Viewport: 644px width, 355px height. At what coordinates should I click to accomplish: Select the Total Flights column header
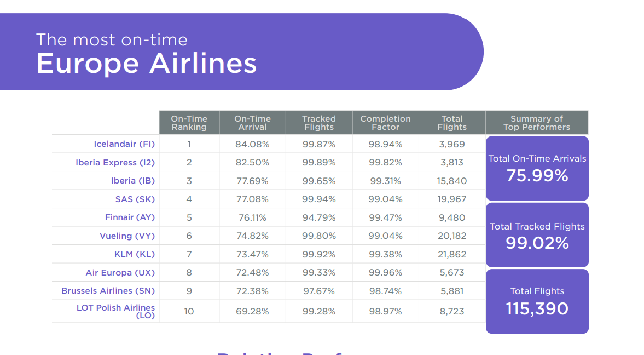pyautogui.click(x=452, y=123)
